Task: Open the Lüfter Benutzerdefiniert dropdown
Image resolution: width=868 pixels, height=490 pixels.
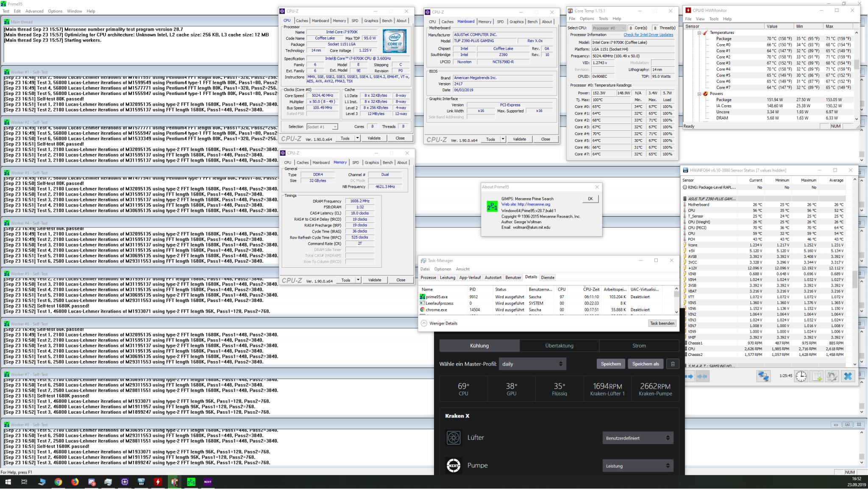Action: (x=637, y=438)
